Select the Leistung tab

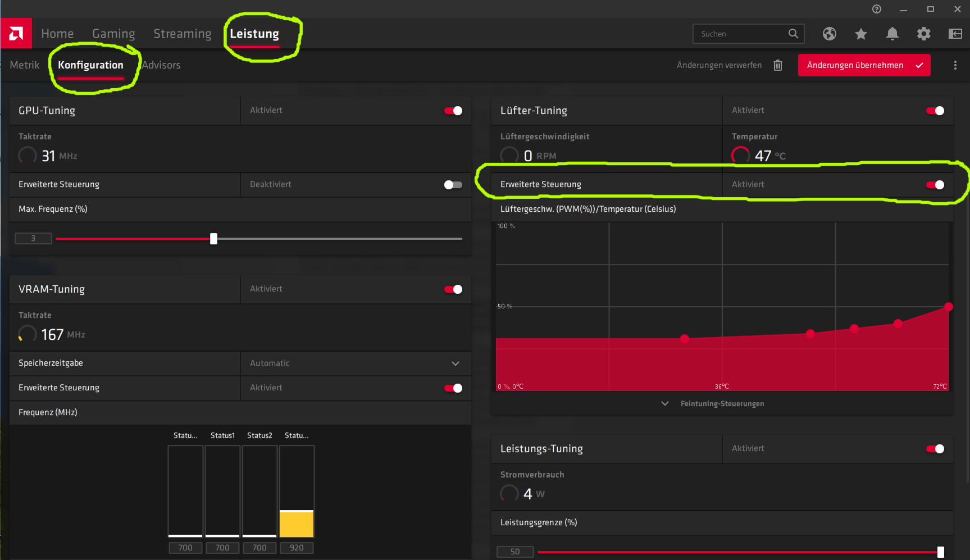(254, 34)
